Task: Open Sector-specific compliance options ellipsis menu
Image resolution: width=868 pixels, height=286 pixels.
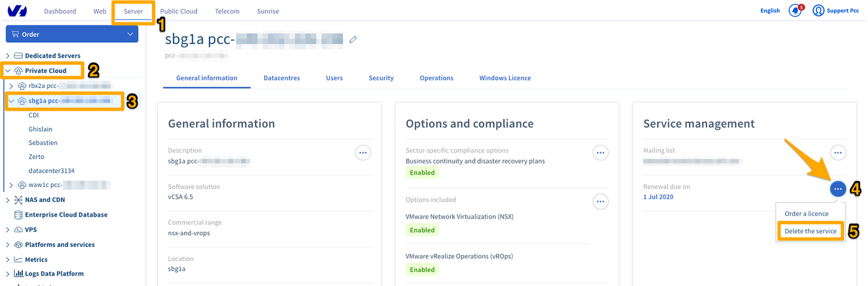Action: [x=600, y=152]
